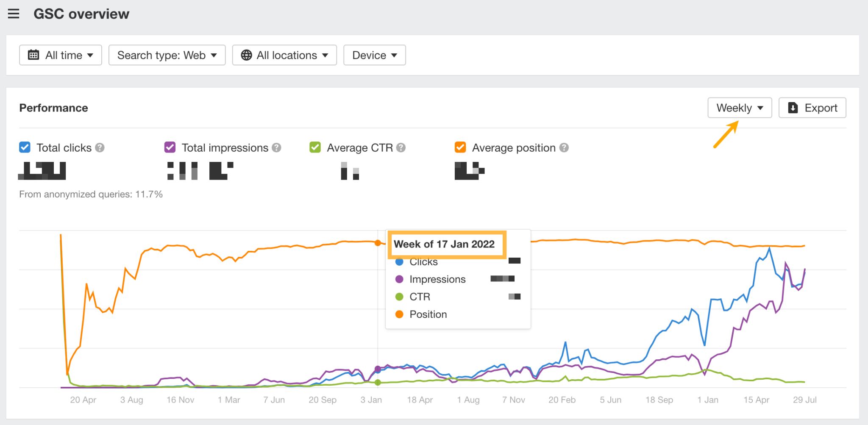Click the calendar icon in the All time filter
Screen dimensions: 868x425
[x=34, y=55]
